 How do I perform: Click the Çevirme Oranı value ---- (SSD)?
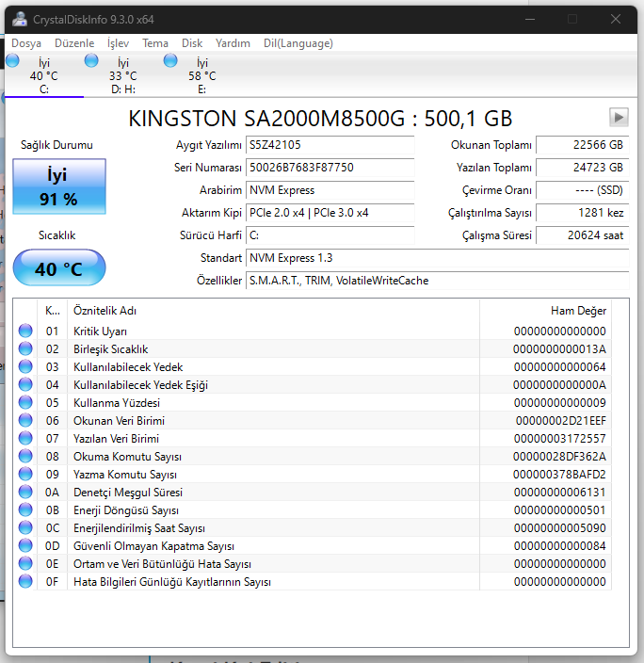point(582,190)
